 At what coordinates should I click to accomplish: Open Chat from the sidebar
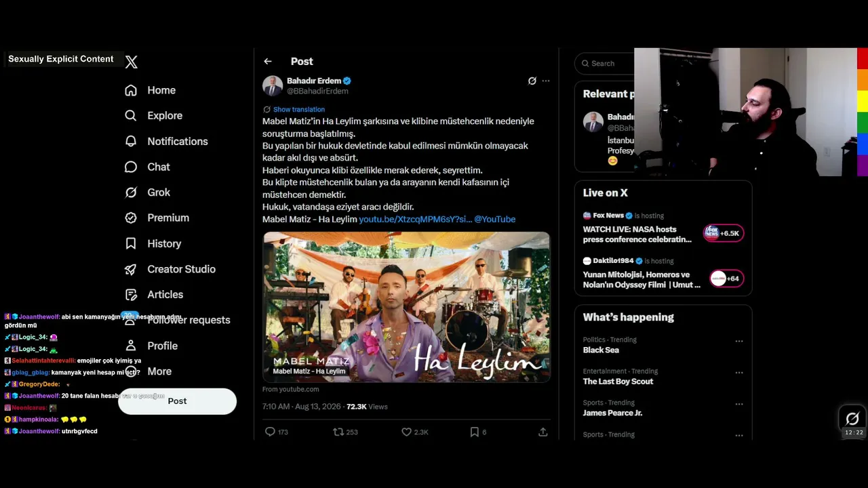coord(147,167)
